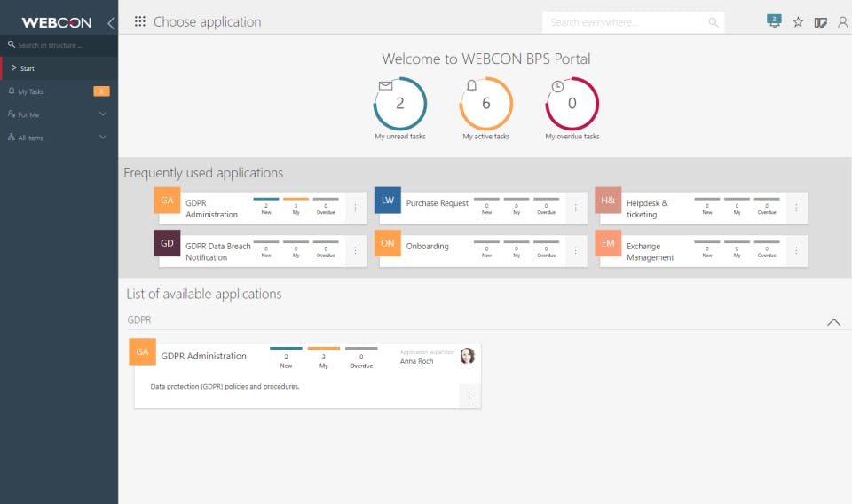This screenshot has width=852, height=504.
Task: Open My overdue tasks counter showing 0
Action: click(x=572, y=103)
